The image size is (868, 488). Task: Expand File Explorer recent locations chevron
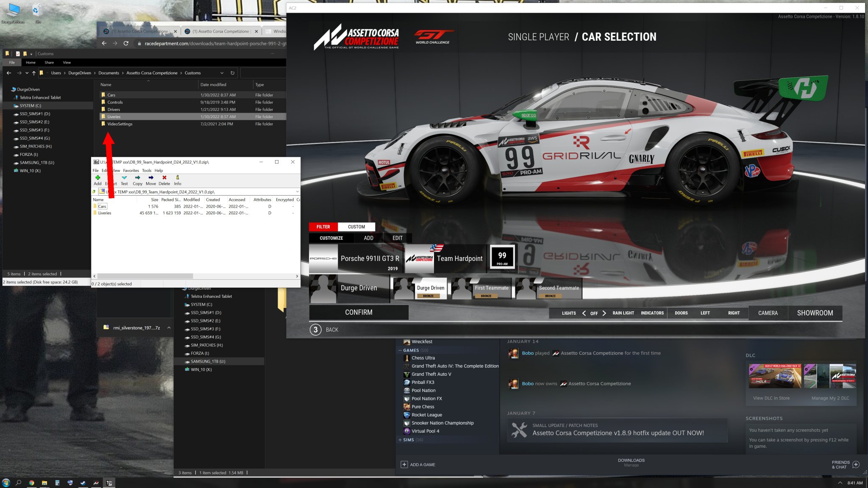pyautogui.click(x=27, y=73)
